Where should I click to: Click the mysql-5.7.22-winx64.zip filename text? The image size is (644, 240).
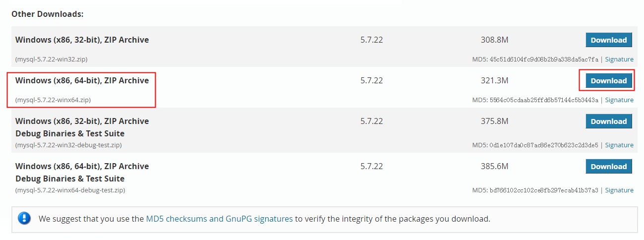(53, 100)
